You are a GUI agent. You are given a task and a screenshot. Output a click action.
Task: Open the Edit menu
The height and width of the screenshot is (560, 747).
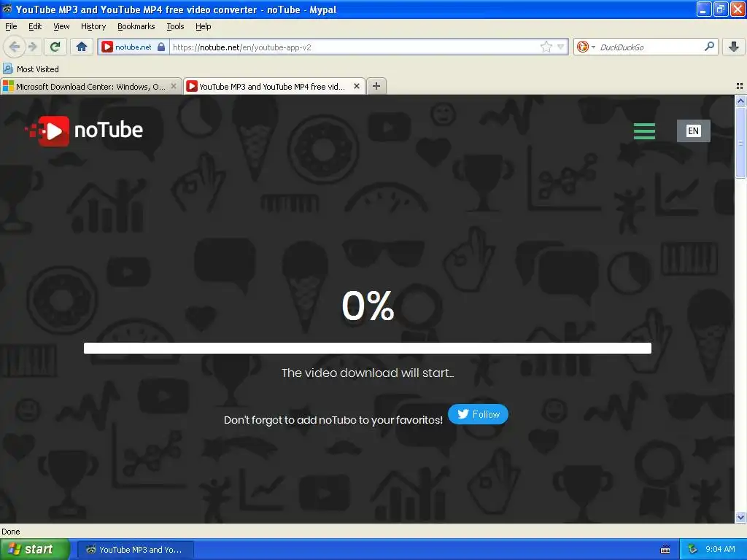pos(35,26)
